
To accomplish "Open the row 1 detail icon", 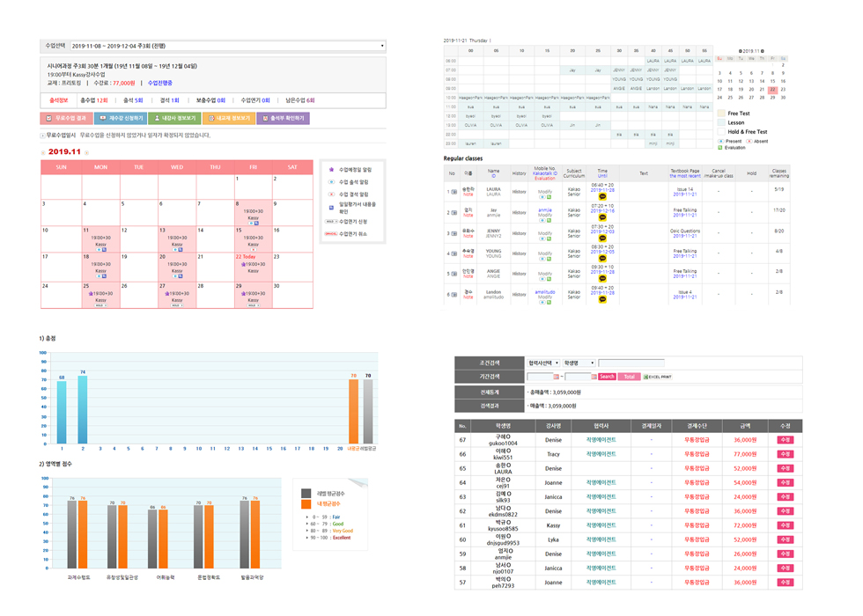I will (x=453, y=190).
